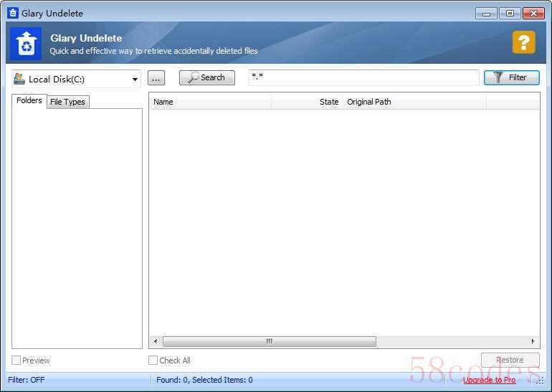Image resolution: width=552 pixels, height=392 pixels.
Task: Close the Glary Undelete window
Action: coord(533,14)
